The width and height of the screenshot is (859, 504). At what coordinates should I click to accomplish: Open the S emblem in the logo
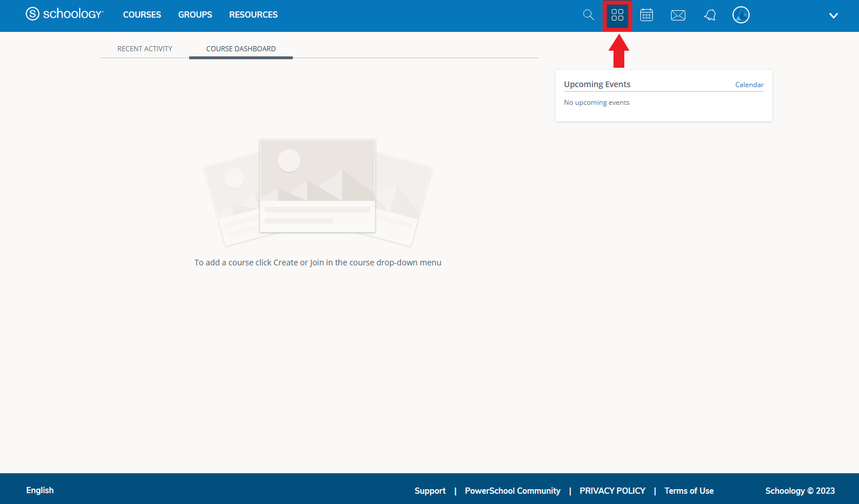[31, 14]
